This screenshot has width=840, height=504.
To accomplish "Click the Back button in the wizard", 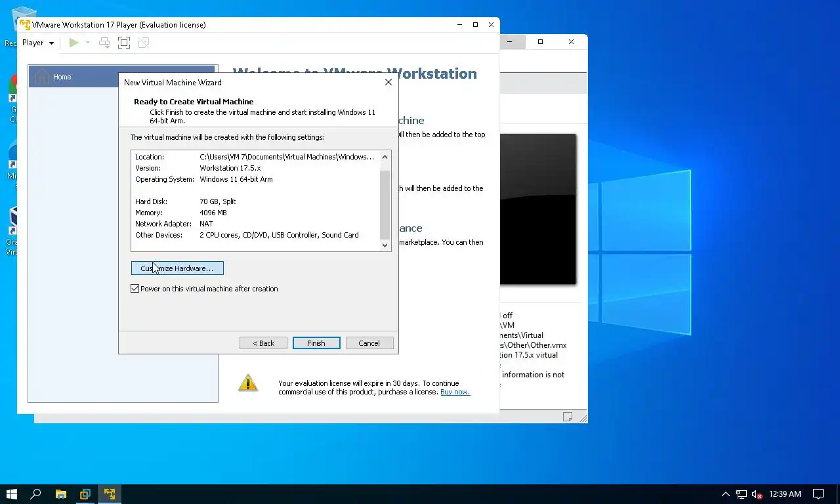I will pos(263,343).
